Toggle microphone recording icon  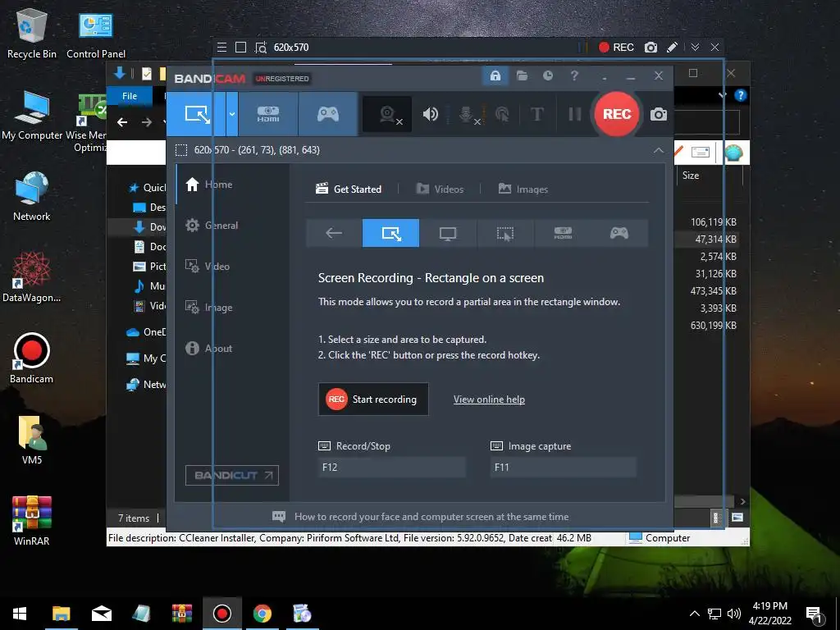(x=467, y=114)
